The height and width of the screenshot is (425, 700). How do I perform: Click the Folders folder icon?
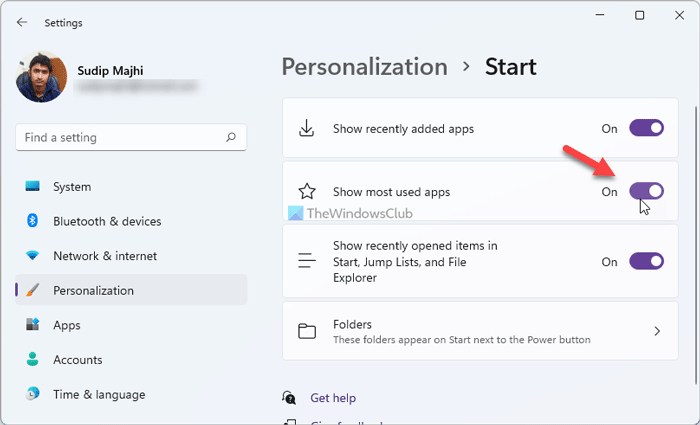click(308, 331)
